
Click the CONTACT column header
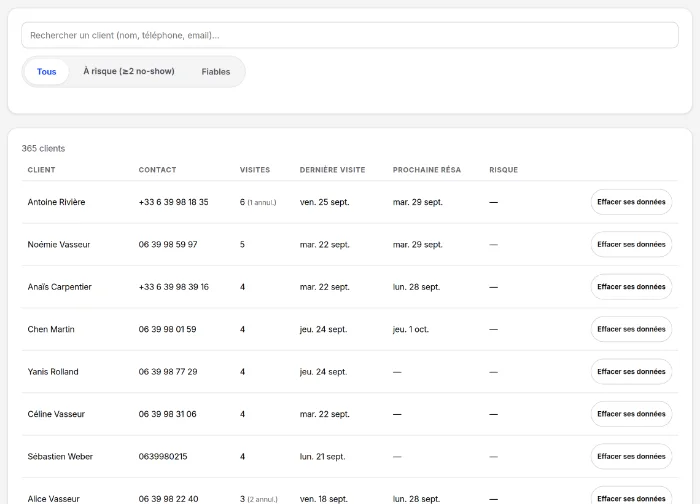[157, 170]
